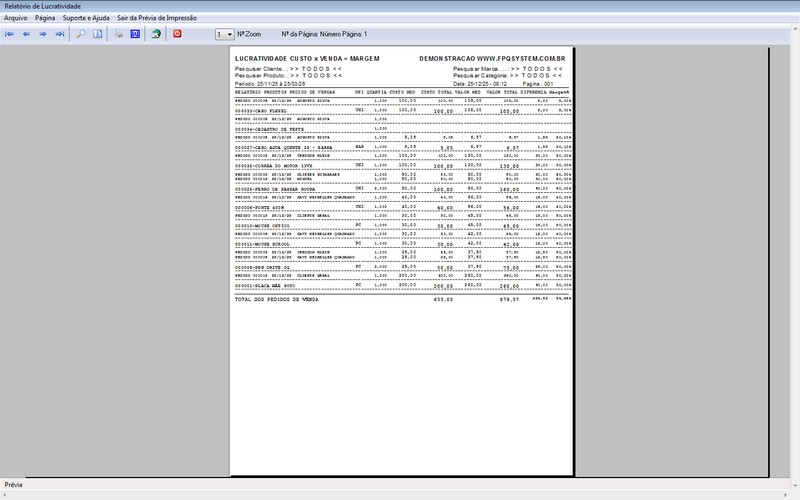The width and height of the screenshot is (800, 500).
Task: Click the DEMONSTRACAO WWW.FPQSYSTEM.COM.BR header text
Action: tap(493, 59)
